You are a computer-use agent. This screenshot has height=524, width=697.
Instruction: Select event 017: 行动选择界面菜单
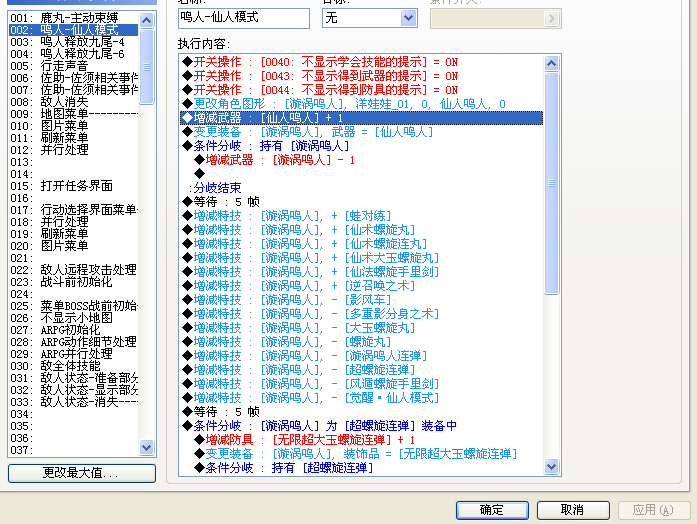pos(73,210)
